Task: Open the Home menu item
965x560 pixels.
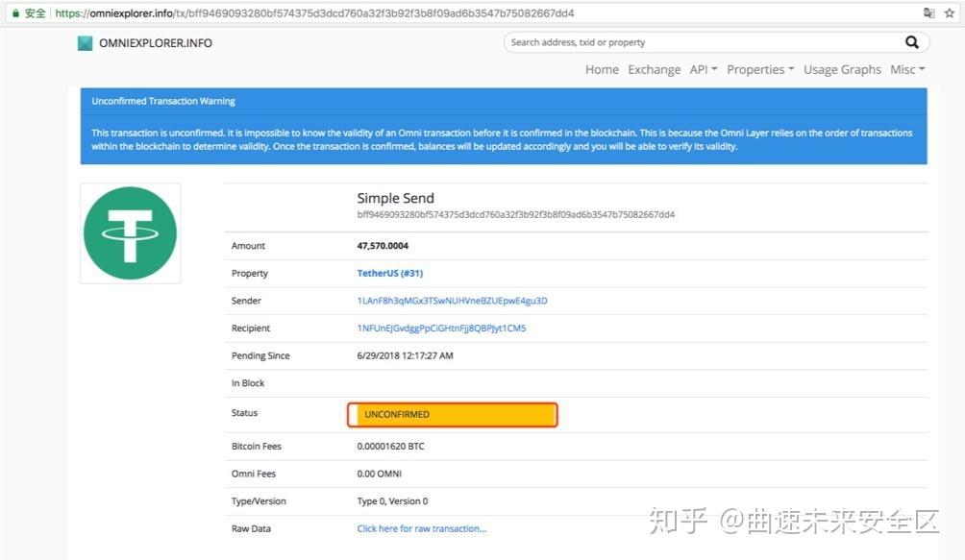Action: (602, 69)
